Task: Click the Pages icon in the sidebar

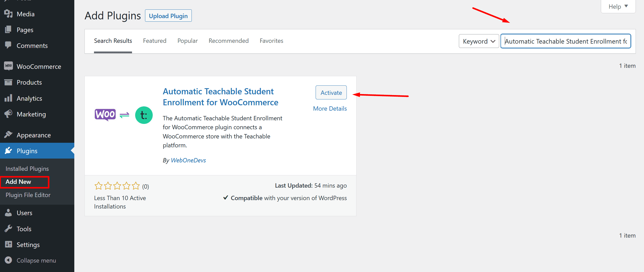Action: (8, 30)
